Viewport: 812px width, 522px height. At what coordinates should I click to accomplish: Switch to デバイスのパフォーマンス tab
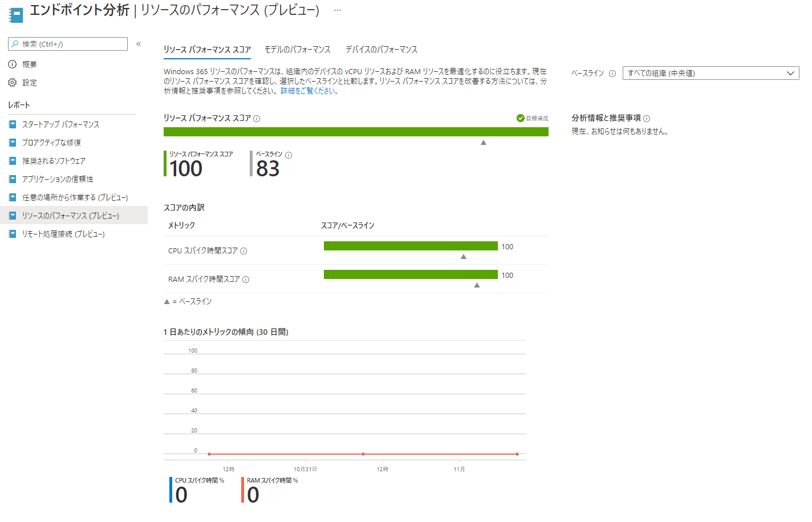381,50
